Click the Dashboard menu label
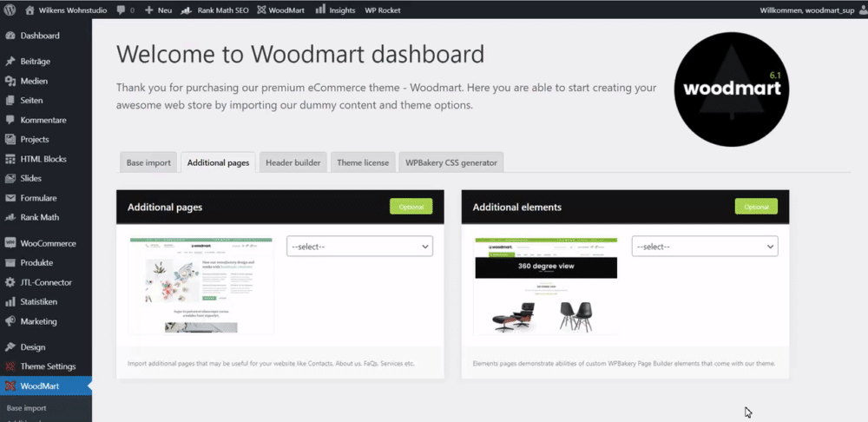The width and height of the screenshot is (868, 422). click(x=40, y=36)
